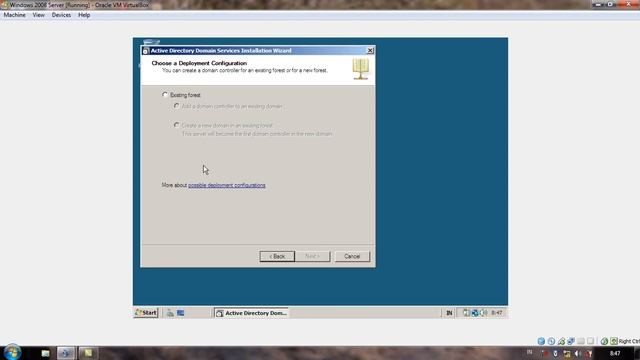Open the VirtualBox View menu

[38, 15]
